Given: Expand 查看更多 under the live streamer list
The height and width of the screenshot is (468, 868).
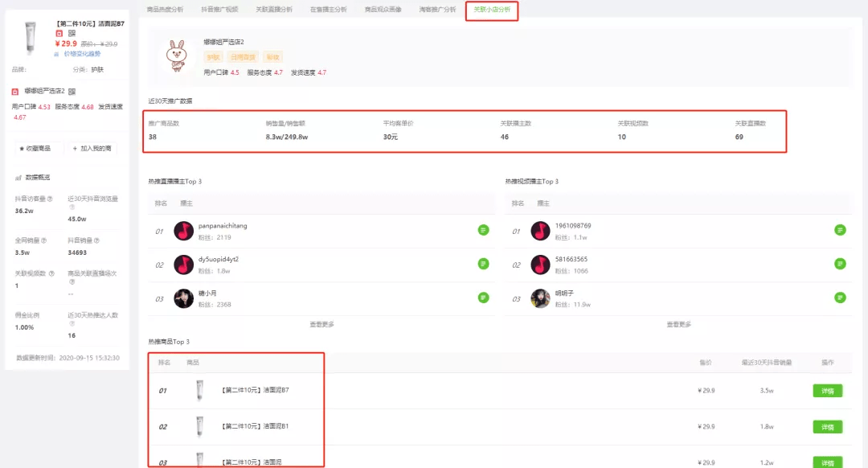Looking at the screenshot, I should click(x=321, y=325).
